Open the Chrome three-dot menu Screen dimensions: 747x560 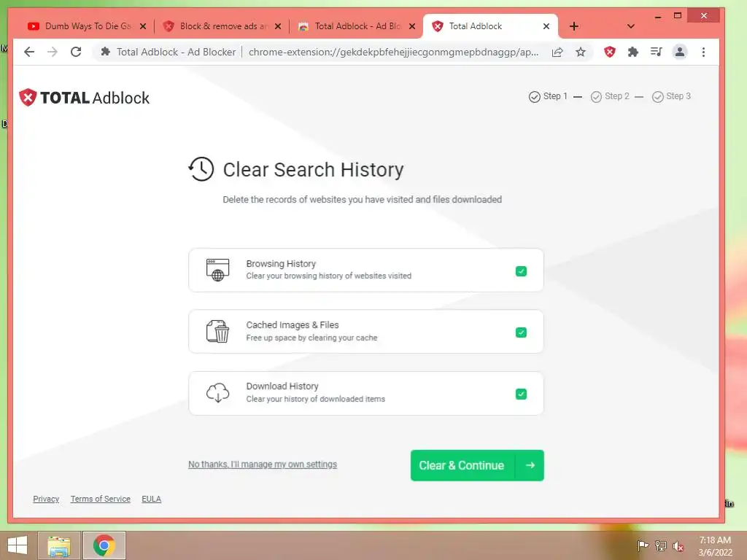703,52
